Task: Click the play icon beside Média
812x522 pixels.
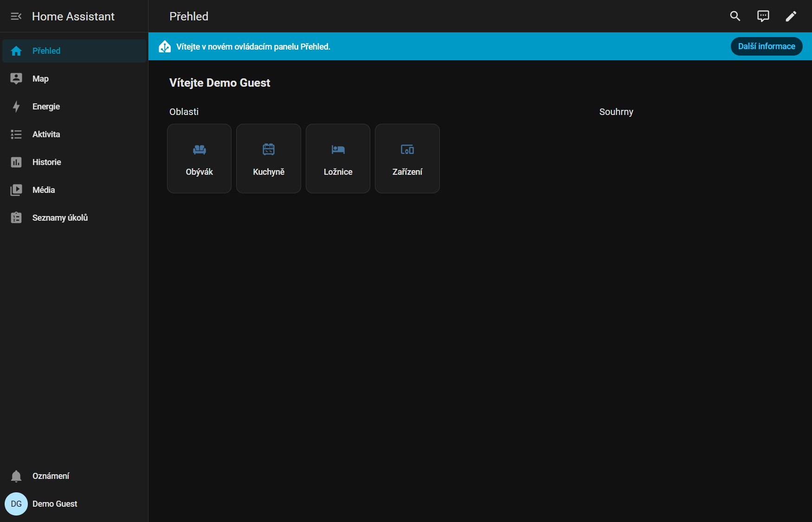Action: (x=16, y=190)
